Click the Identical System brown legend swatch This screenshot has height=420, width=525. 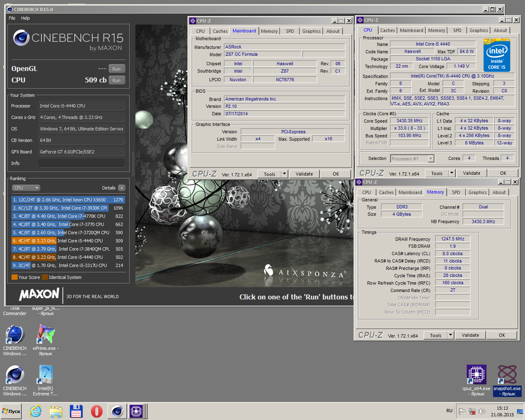(45, 277)
